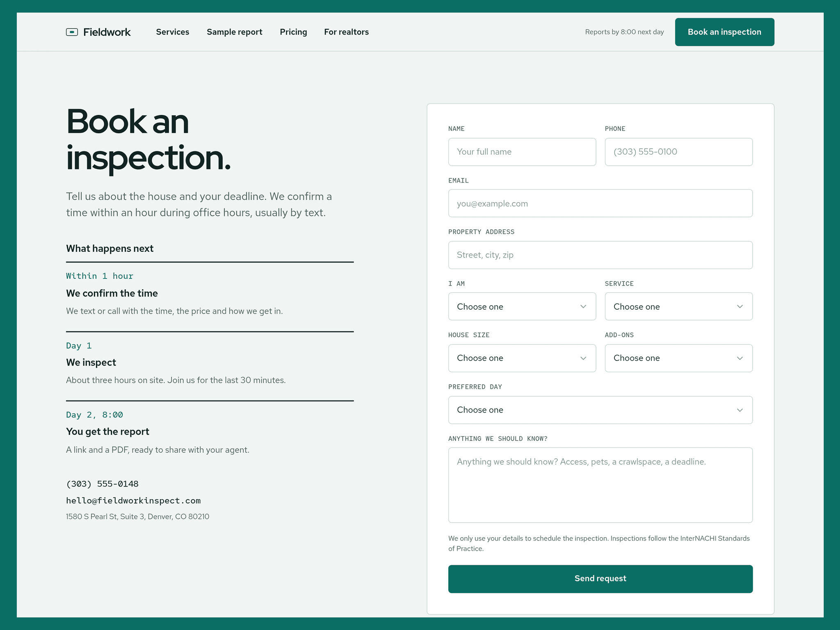Click the InterNACHI Standards privacy note
Viewport: 840px width, 630px height.
coord(599,543)
